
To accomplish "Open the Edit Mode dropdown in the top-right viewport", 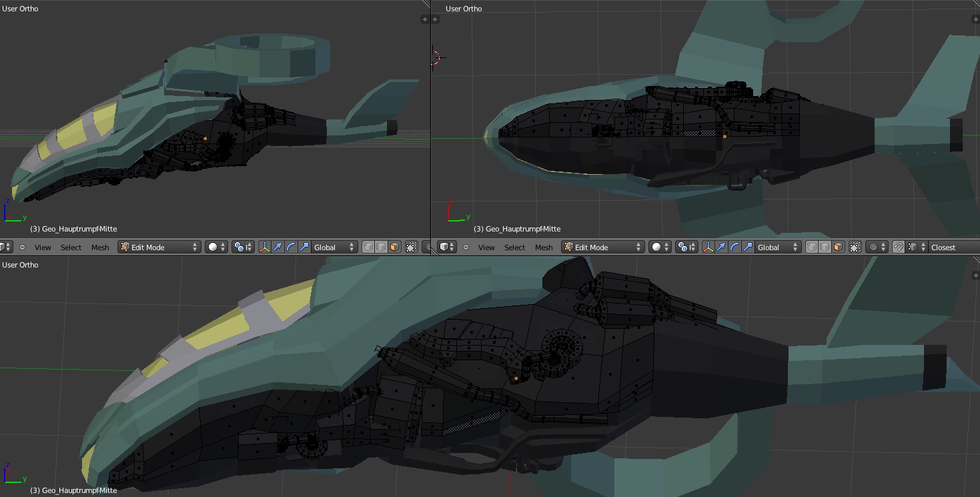I will point(603,247).
